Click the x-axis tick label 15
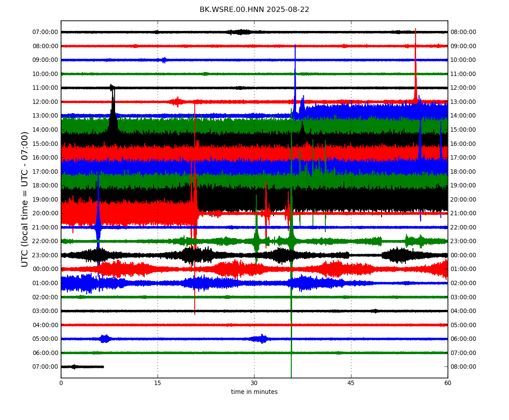Image resolution: width=509 pixels, height=420 pixels. 158,383
